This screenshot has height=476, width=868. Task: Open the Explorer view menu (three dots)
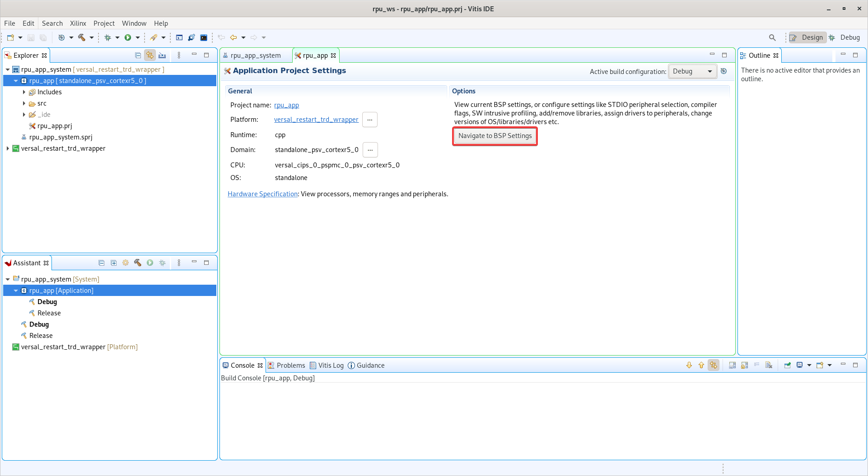179,55
